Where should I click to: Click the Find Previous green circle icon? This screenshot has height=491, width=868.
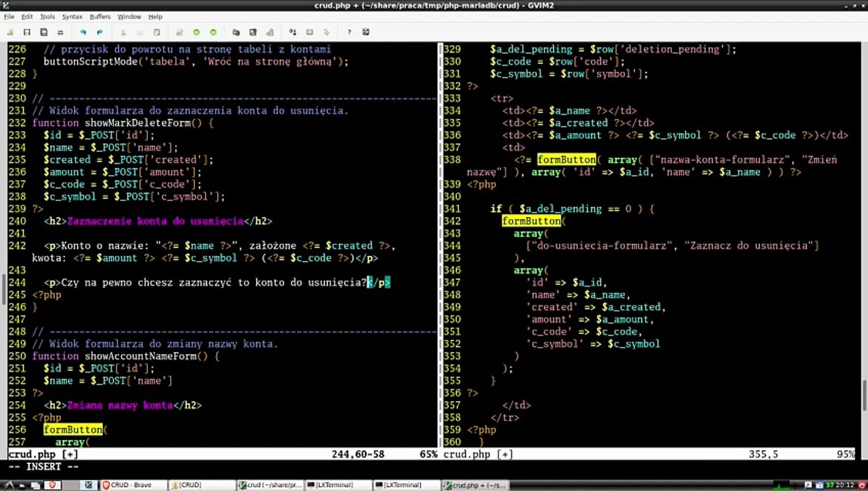click(x=213, y=32)
